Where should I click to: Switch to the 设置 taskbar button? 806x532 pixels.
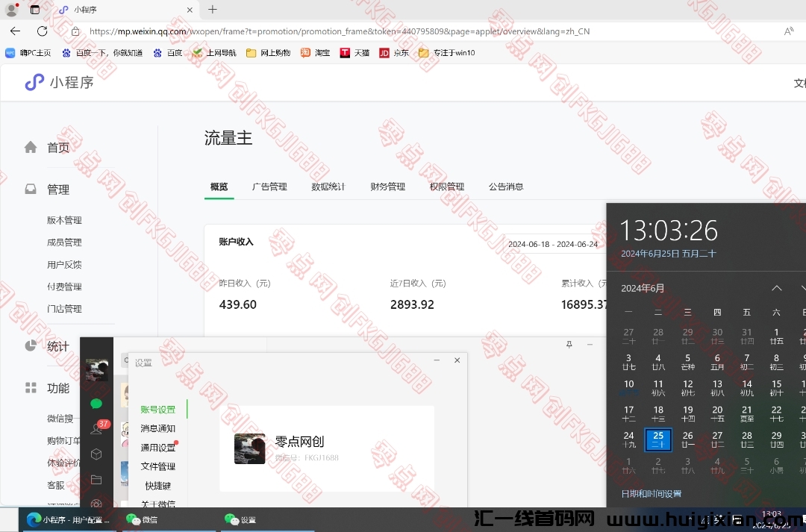click(x=266, y=519)
